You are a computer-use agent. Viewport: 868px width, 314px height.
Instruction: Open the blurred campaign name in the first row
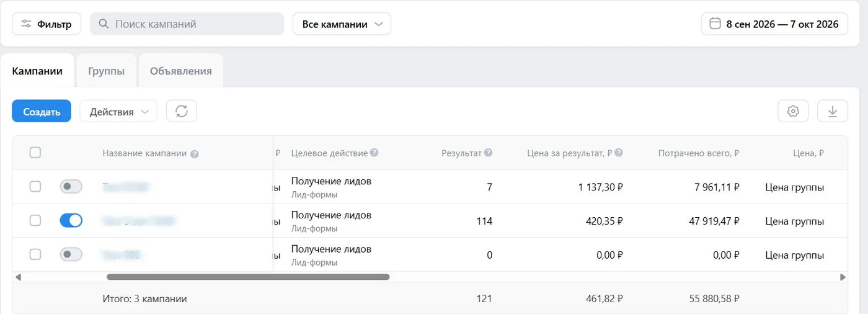click(126, 186)
